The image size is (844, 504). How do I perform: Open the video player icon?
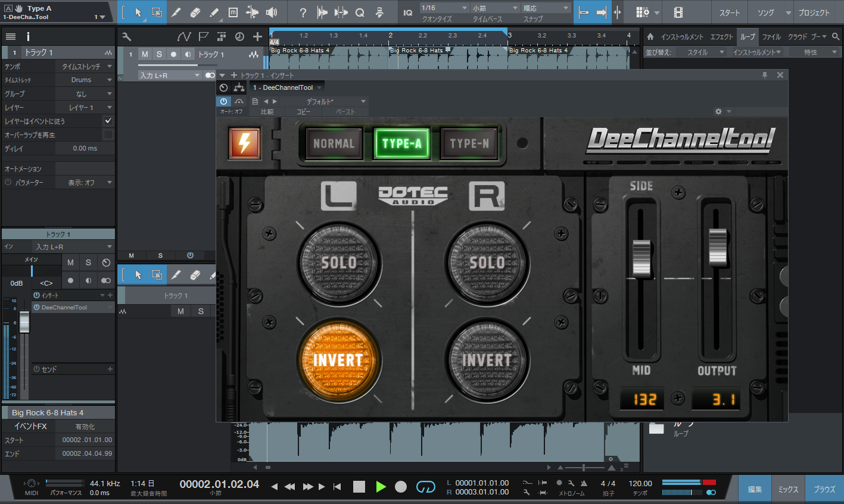(678, 12)
